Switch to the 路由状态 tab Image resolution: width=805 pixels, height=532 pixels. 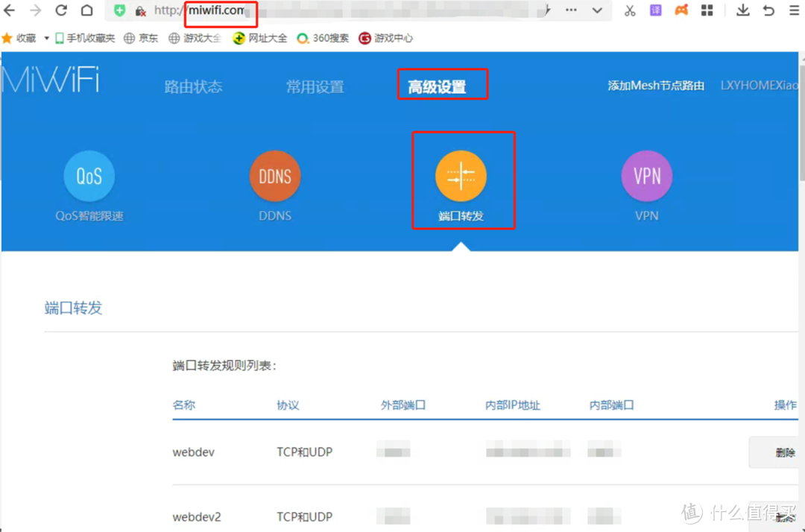coord(194,86)
